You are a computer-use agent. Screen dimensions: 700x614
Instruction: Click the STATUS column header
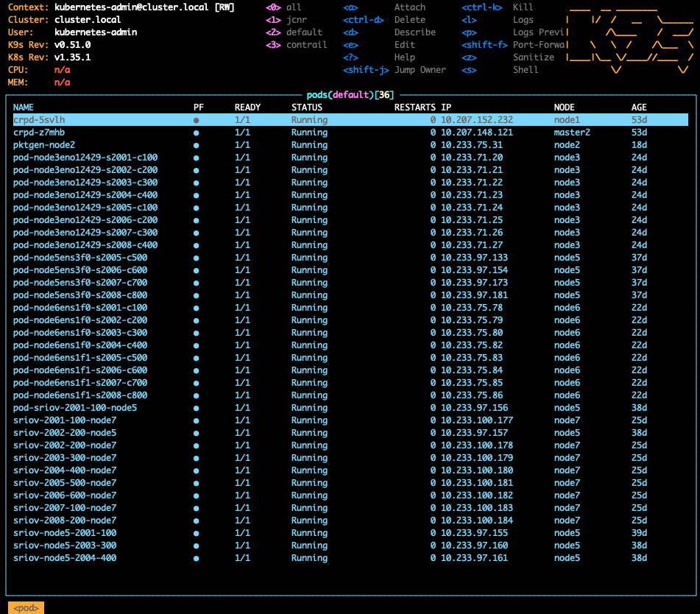307,107
